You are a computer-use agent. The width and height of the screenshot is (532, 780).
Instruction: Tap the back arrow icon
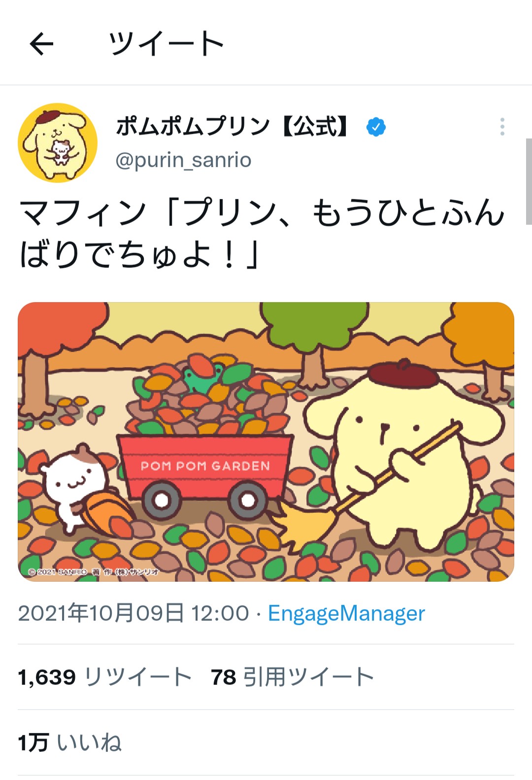pos(41,44)
